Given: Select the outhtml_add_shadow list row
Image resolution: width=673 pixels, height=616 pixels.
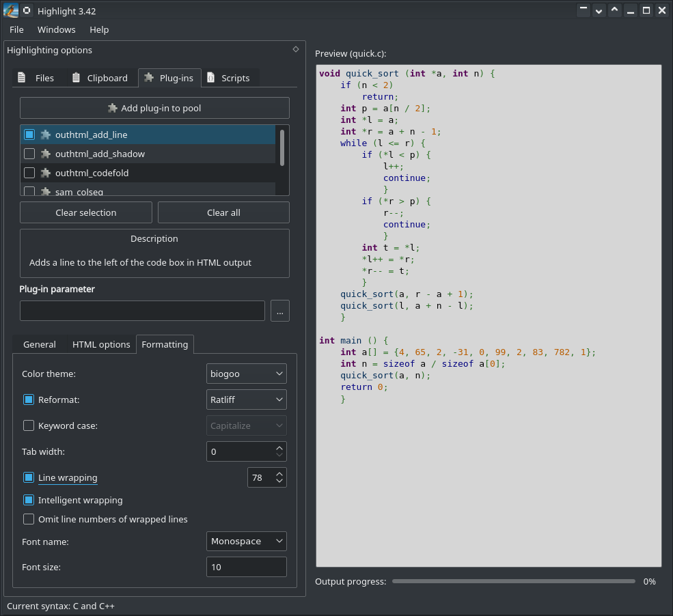Looking at the screenshot, I should [148, 154].
